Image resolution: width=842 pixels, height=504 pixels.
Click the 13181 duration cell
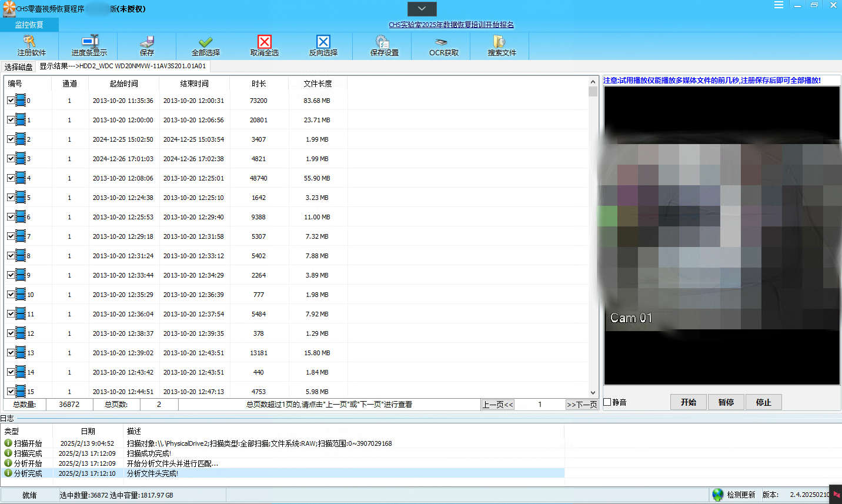click(259, 353)
